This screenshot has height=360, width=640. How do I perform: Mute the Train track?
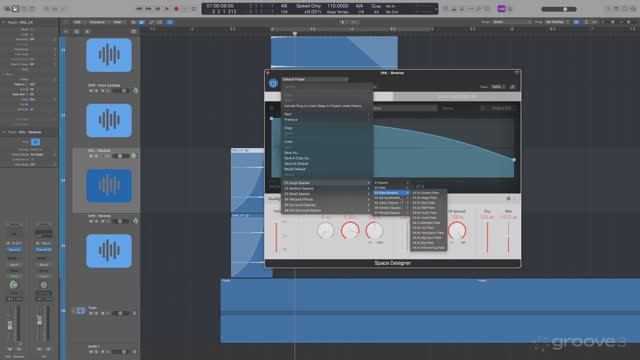91,313
